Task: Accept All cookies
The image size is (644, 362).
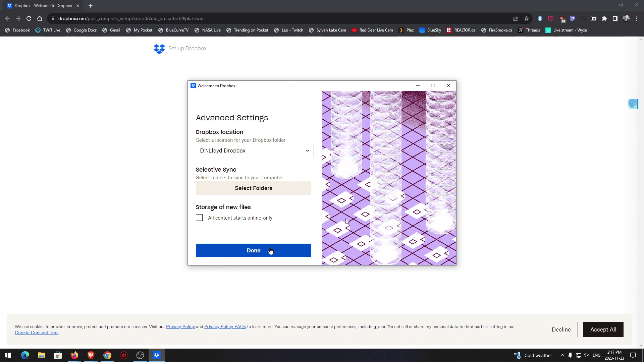Action: [603, 329]
